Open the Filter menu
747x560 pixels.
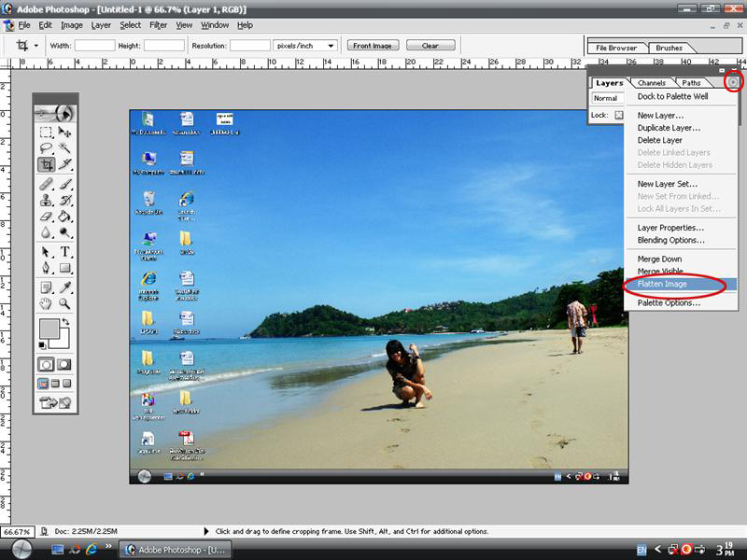[x=158, y=25]
